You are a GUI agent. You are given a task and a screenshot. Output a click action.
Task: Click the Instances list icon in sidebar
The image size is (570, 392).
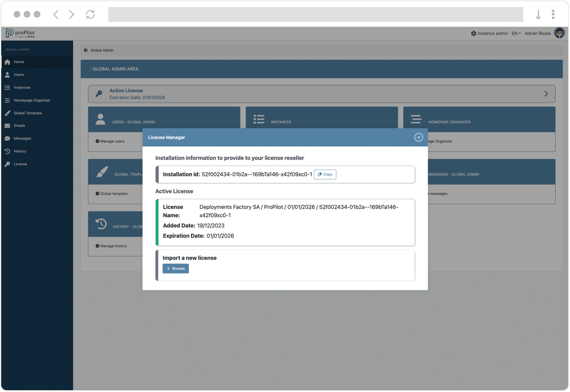[x=8, y=88]
